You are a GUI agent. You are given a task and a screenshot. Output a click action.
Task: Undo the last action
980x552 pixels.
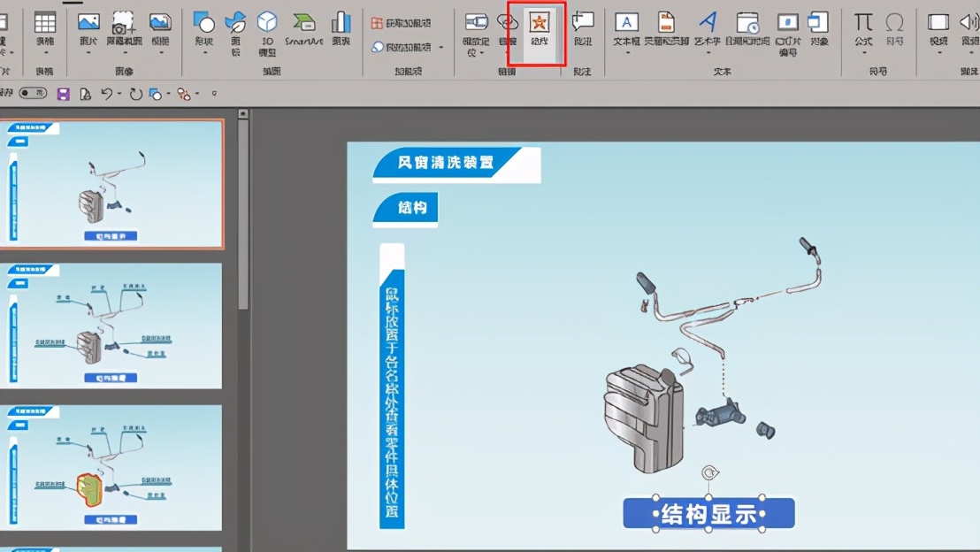[x=106, y=92]
